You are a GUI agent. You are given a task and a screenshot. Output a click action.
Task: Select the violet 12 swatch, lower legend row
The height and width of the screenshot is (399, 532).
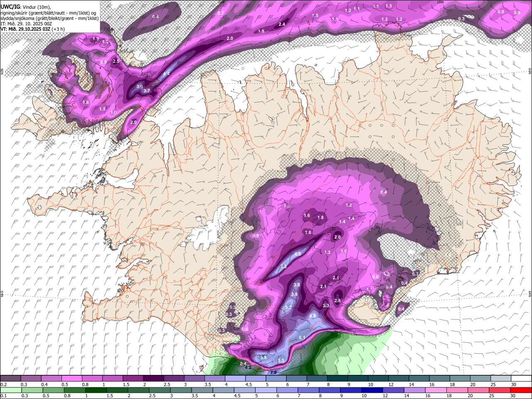[x=394, y=389]
